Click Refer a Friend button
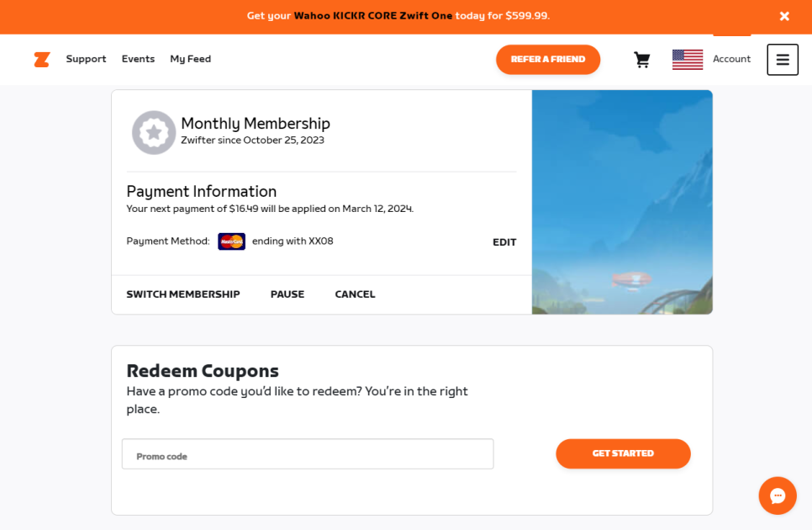Viewport: 812px width, 530px height. pyautogui.click(x=548, y=60)
